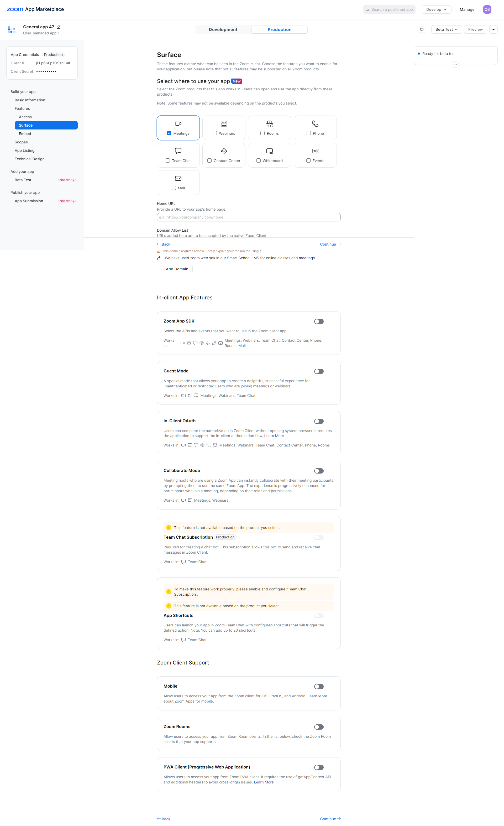Expand the Beta Test dropdown button
The height and width of the screenshot is (826, 504).
click(446, 29)
